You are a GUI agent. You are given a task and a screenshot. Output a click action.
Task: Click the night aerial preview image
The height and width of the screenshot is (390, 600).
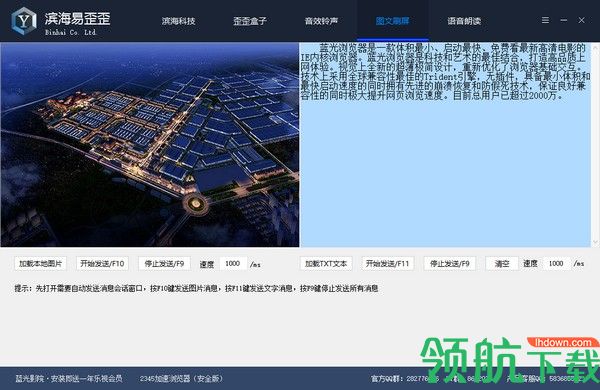coord(150,145)
